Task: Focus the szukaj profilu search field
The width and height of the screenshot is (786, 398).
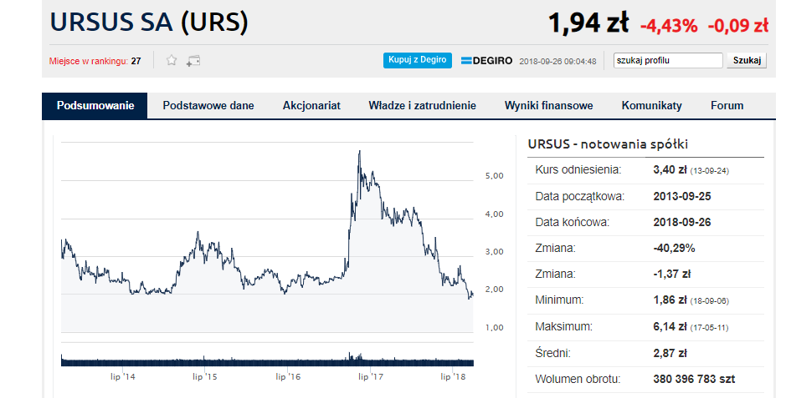Action: [x=668, y=61]
